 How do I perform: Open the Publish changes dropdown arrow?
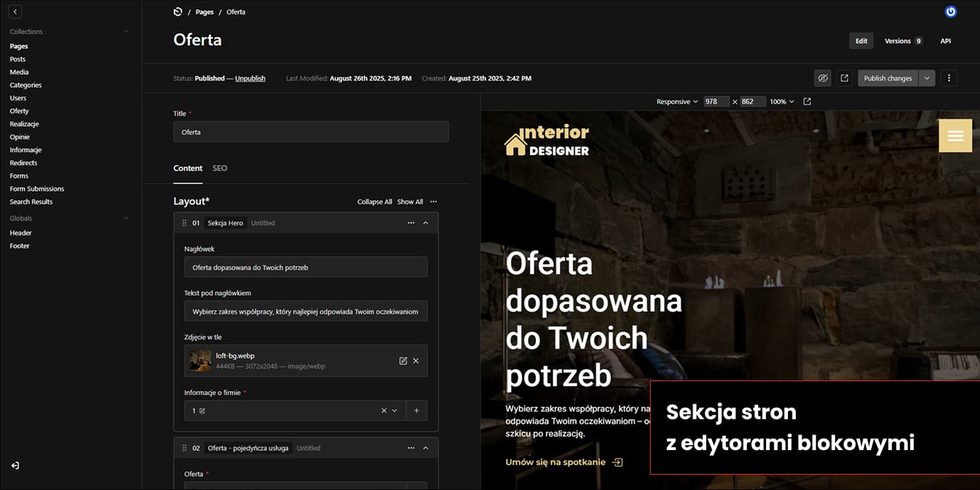pos(927,78)
